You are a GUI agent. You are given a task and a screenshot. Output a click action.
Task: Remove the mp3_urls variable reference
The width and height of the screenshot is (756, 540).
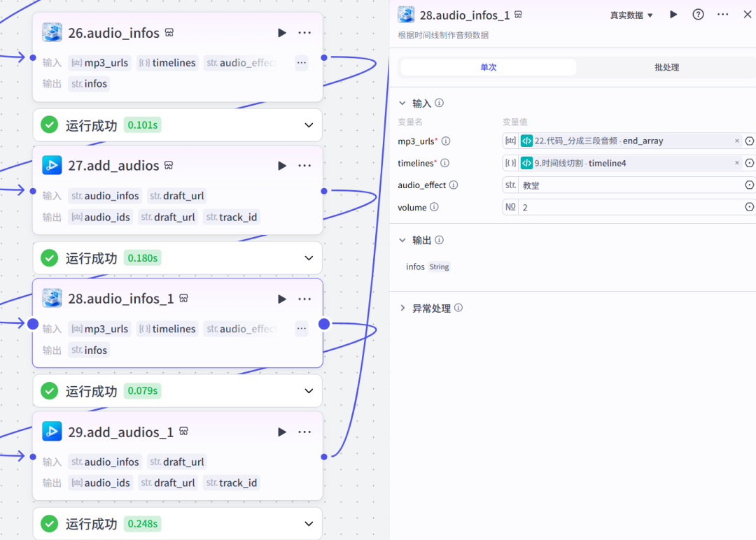[x=736, y=141]
